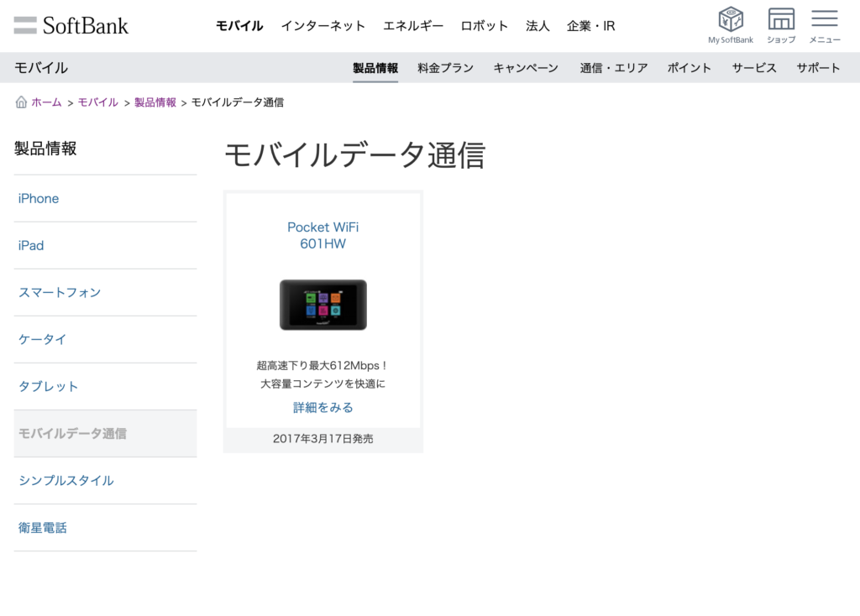860x616 pixels.
Task: Open the メニュー hamburger menu icon
Action: tap(825, 25)
